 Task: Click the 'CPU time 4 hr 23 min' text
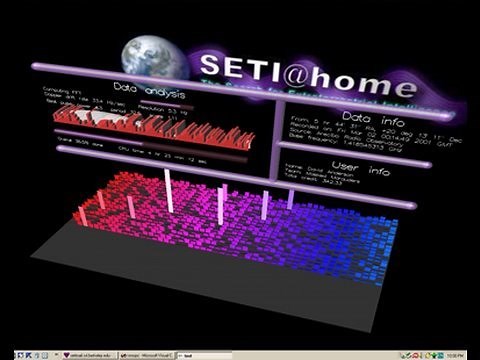162,155
